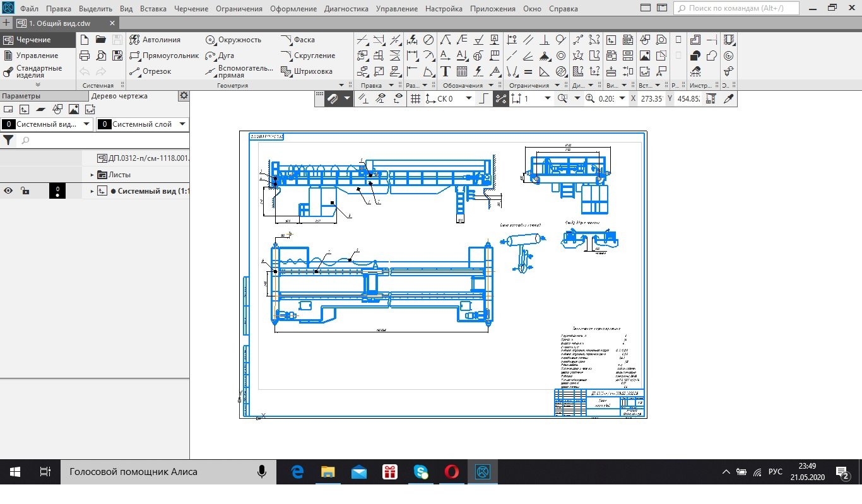Open the Системный слой dropdown

point(182,124)
